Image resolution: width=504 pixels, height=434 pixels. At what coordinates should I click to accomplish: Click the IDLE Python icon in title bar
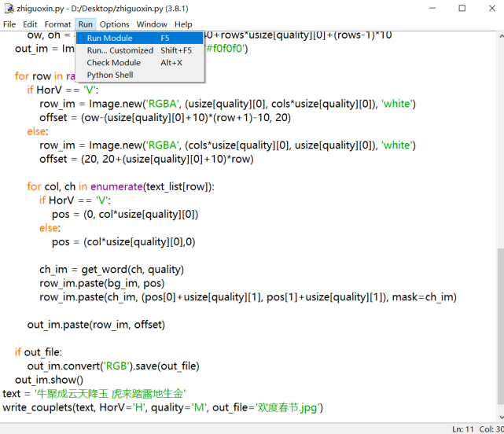click(x=8, y=8)
